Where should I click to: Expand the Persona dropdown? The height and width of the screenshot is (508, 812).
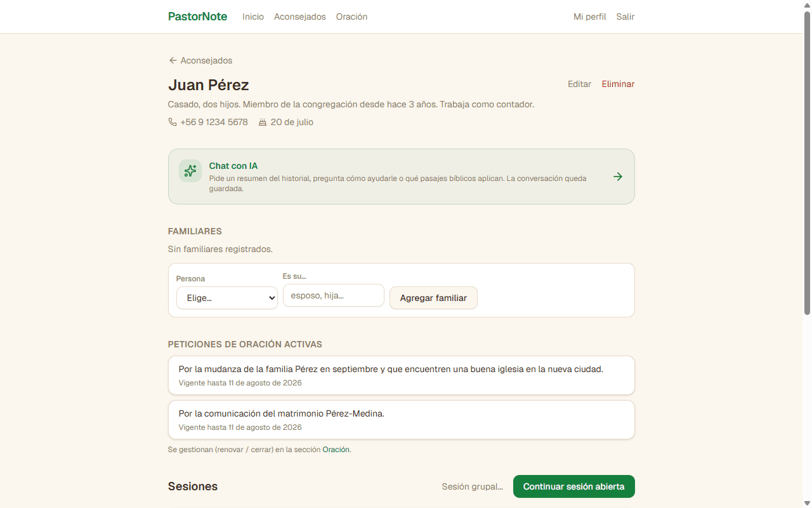(x=227, y=298)
